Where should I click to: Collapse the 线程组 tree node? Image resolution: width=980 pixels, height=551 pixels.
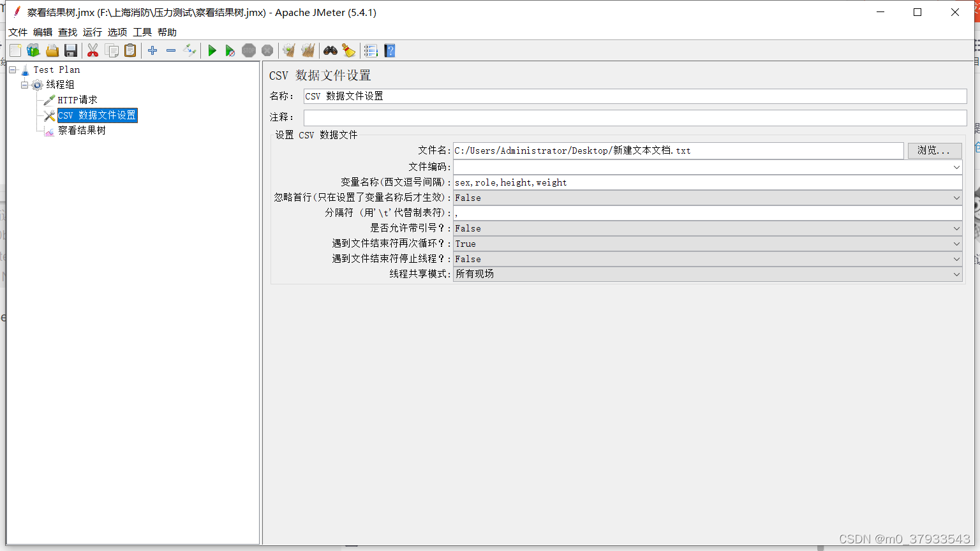tap(24, 85)
